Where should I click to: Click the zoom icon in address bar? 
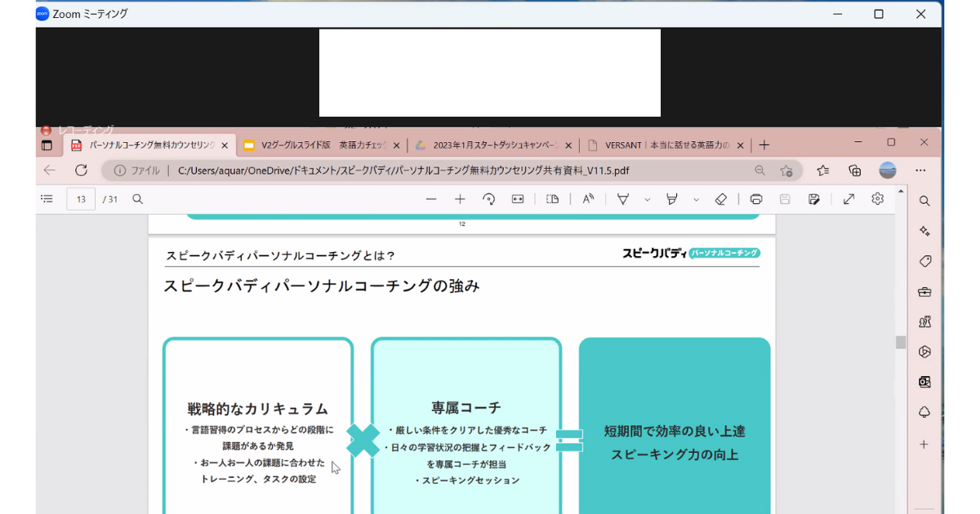click(x=760, y=171)
